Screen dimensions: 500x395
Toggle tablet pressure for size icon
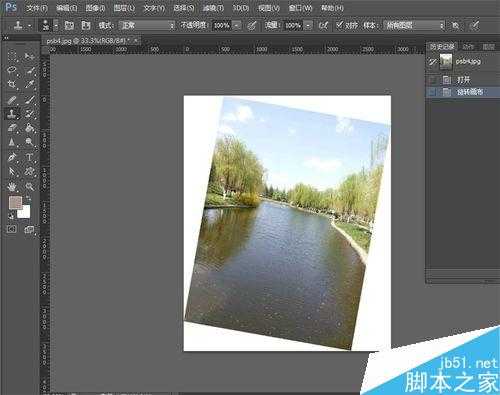475,25
